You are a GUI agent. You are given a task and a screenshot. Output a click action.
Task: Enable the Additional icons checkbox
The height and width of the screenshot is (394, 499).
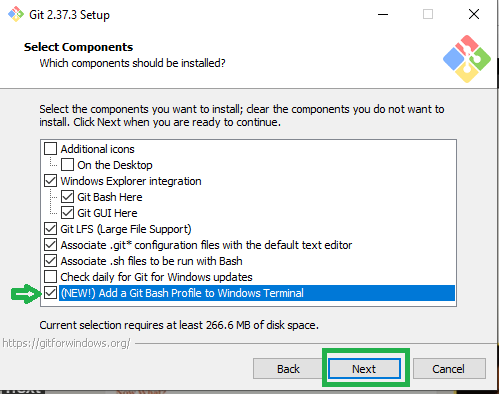coord(50,149)
